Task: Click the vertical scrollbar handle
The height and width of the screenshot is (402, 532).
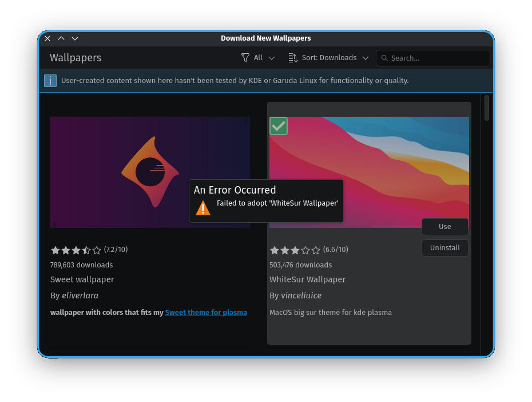Action: click(487, 108)
